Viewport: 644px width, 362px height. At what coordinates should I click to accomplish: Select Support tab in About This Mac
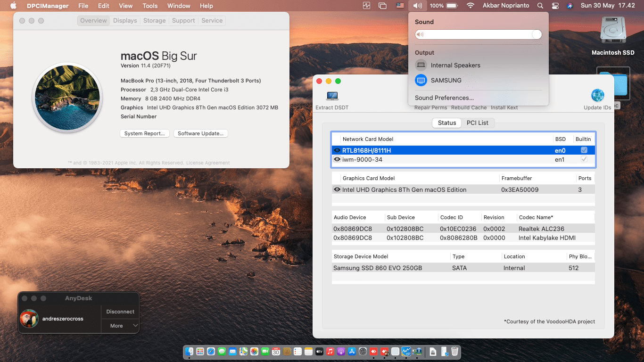[183, 21]
